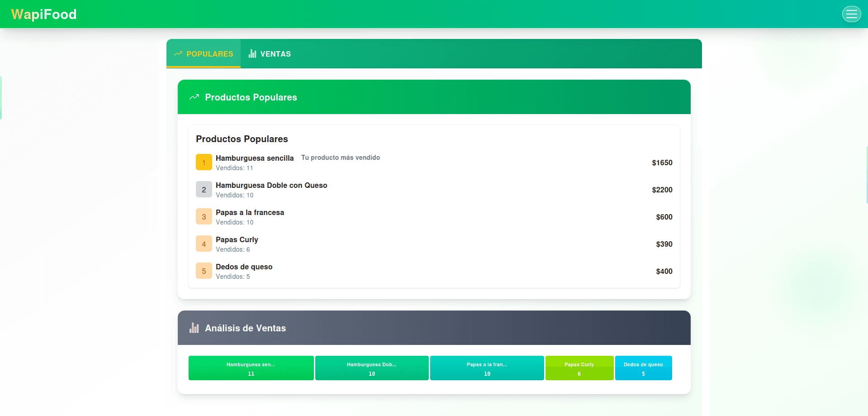Click the rank 4 badge

[204, 244]
